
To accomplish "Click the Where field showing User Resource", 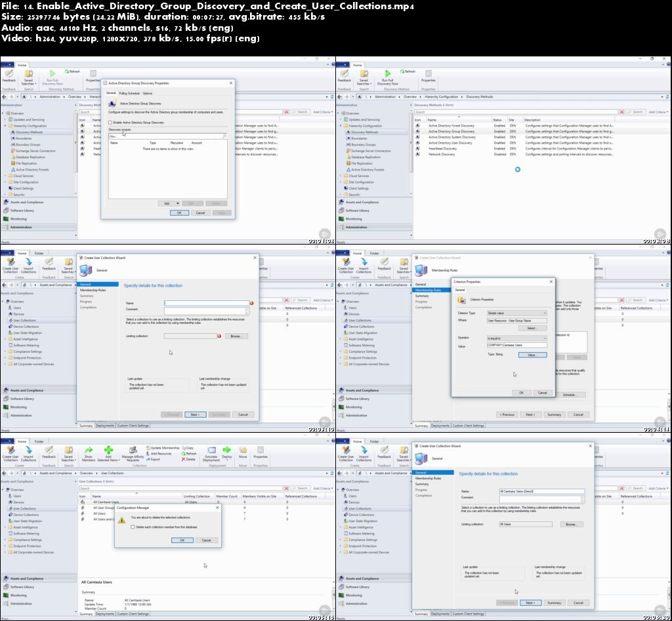I will [x=517, y=321].
